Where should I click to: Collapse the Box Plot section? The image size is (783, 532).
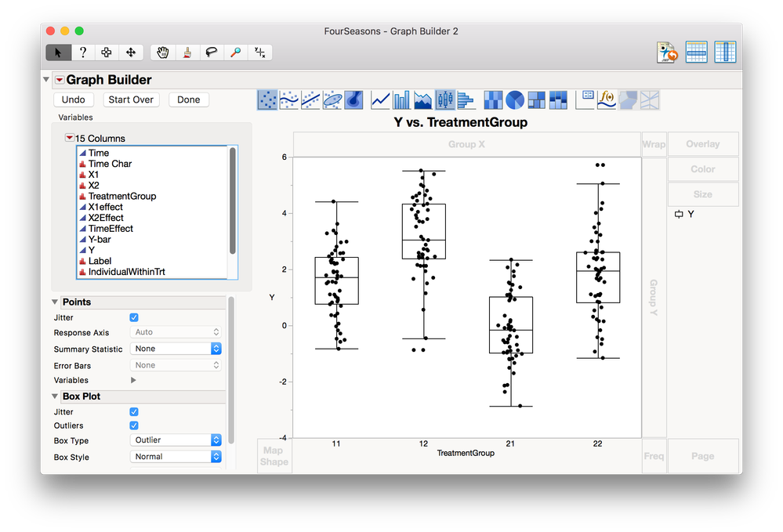tap(55, 396)
